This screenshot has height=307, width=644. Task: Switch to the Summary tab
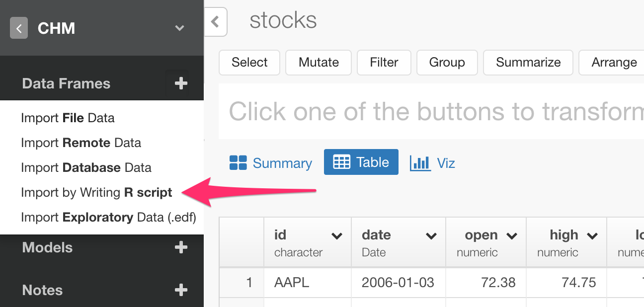pyautogui.click(x=282, y=162)
